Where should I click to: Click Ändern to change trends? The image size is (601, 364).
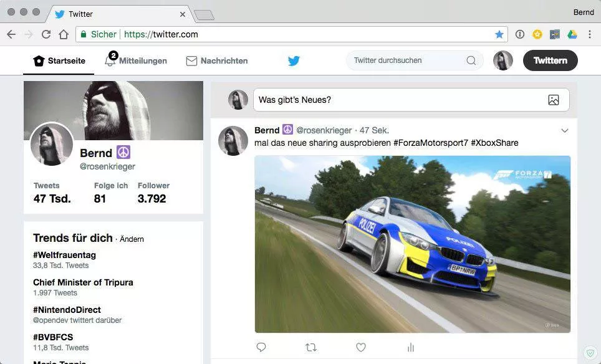(x=132, y=239)
